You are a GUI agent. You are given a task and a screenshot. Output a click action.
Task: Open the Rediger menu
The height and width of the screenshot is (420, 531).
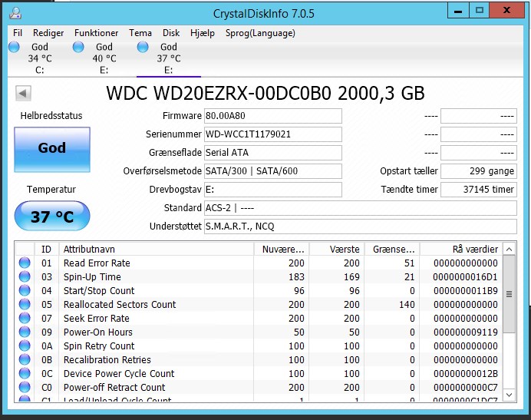pyautogui.click(x=48, y=33)
